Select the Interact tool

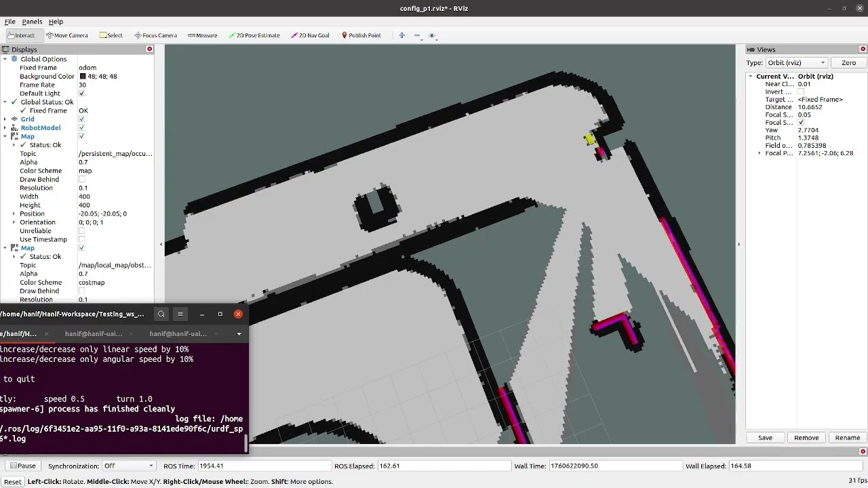[x=24, y=35]
